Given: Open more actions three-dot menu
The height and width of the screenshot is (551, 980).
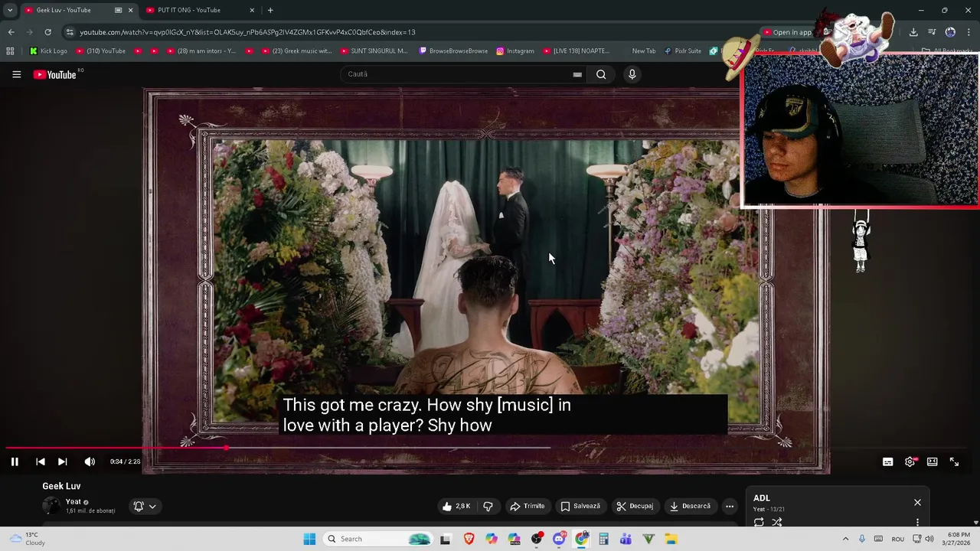Looking at the screenshot, I should pos(730,506).
